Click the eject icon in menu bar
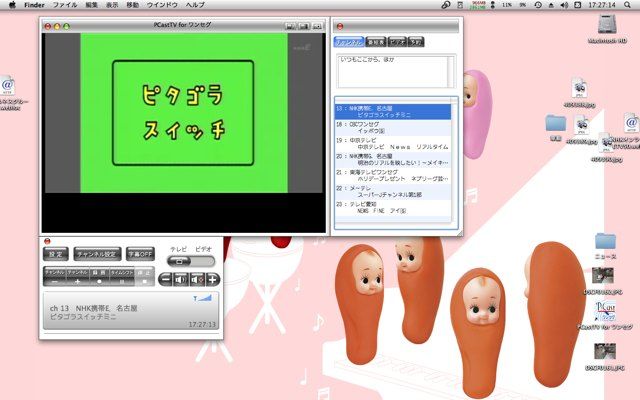 551,5
